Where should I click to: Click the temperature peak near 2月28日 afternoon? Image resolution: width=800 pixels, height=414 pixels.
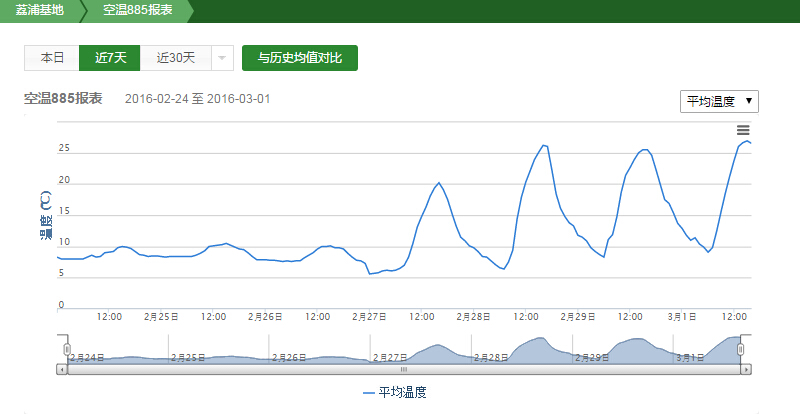tap(543, 146)
